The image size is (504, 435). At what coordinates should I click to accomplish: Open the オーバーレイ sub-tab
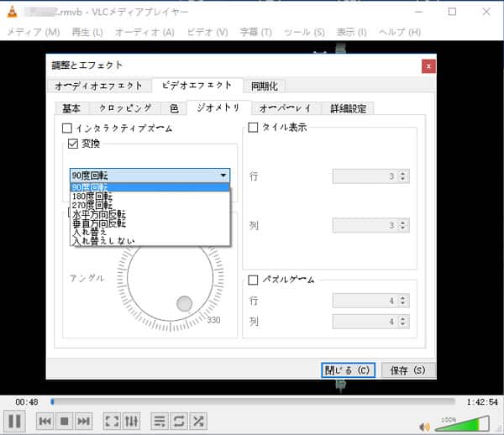click(286, 108)
